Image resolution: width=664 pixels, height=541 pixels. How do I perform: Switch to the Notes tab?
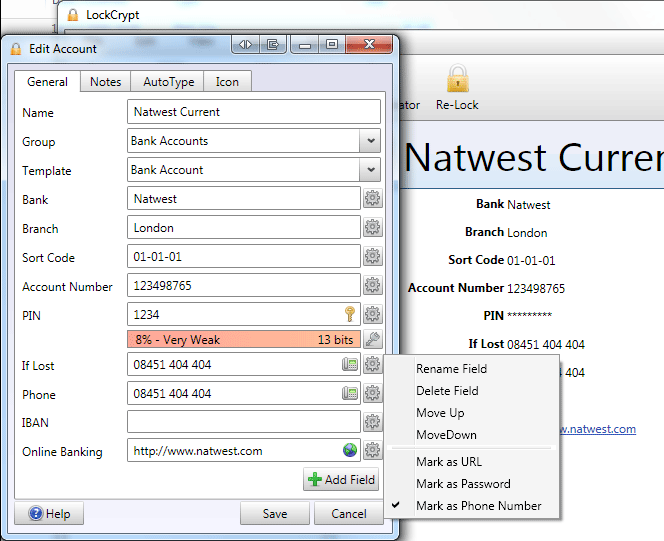point(105,82)
